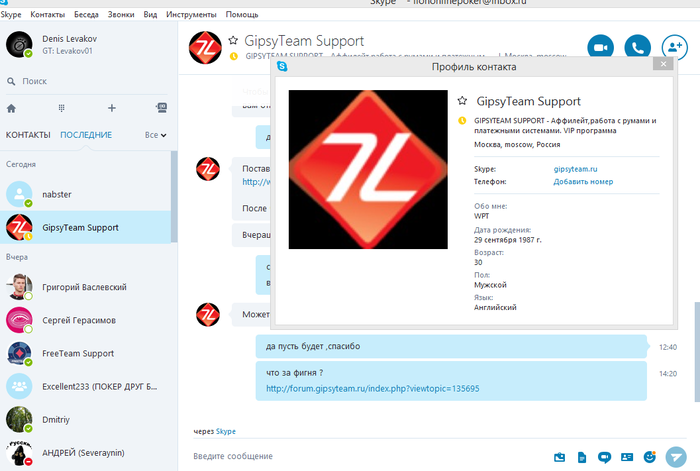
Task: Open the Беседа menu
Action: (x=86, y=14)
